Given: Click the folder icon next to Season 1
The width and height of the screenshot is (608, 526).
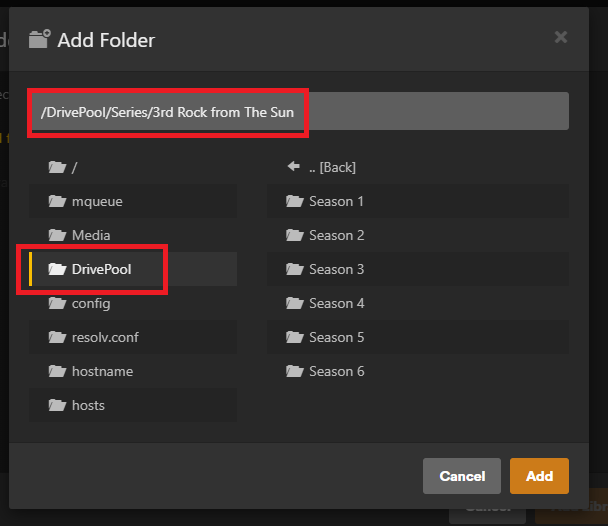Looking at the screenshot, I should tap(294, 201).
